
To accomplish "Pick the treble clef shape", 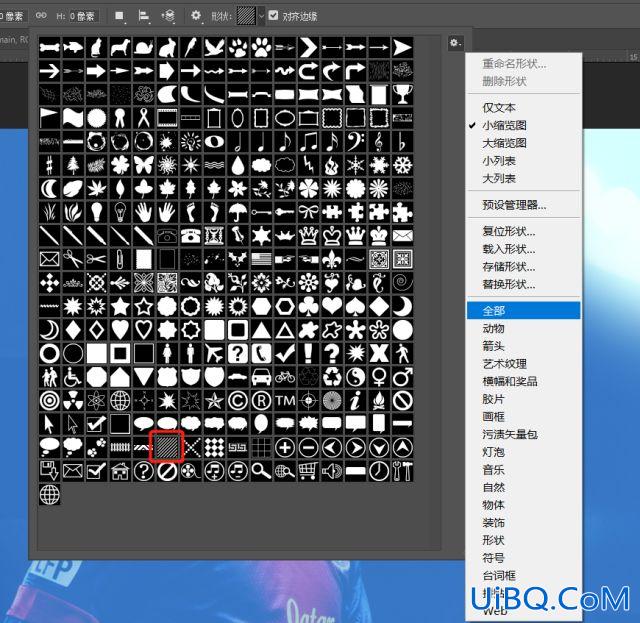I will [x=379, y=142].
